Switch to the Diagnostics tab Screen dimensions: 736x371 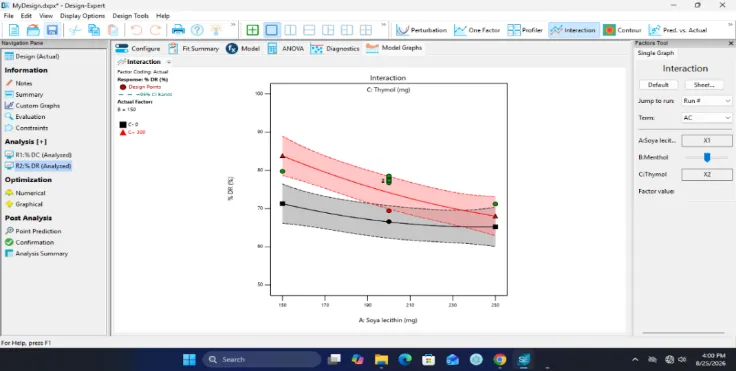(335, 48)
